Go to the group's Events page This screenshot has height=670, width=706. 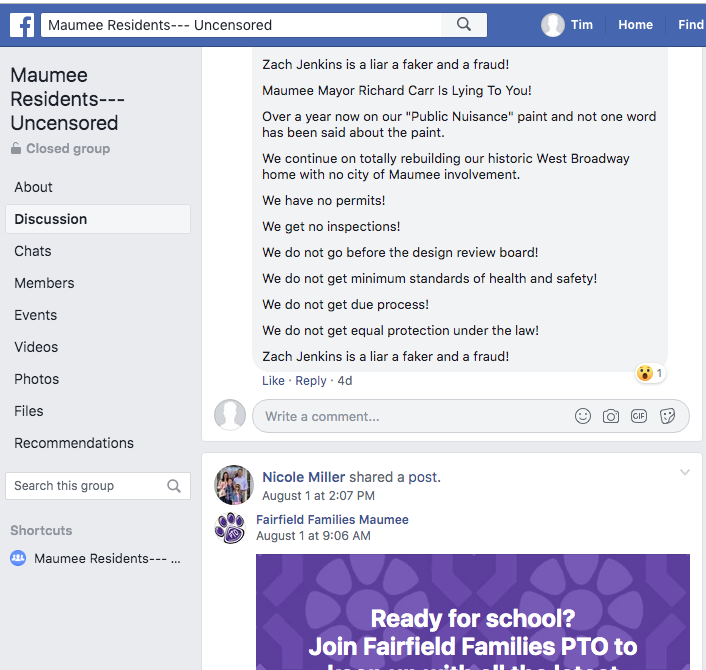click(36, 315)
